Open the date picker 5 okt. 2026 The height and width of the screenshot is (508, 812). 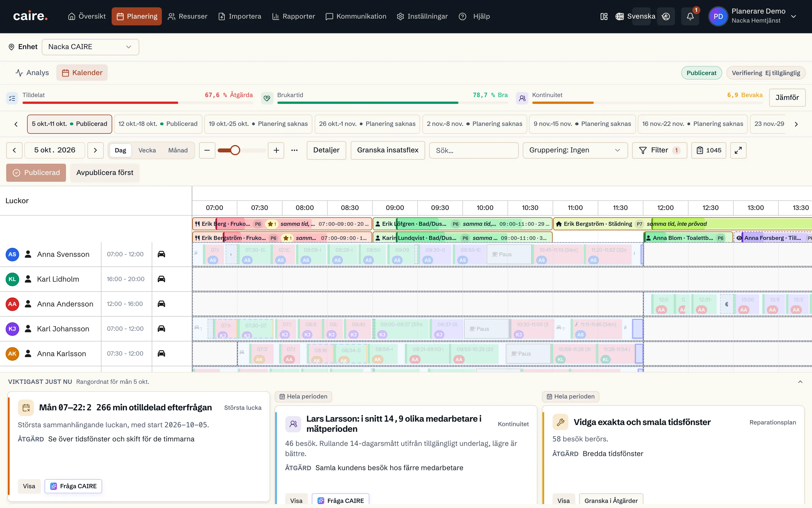(55, 150)
